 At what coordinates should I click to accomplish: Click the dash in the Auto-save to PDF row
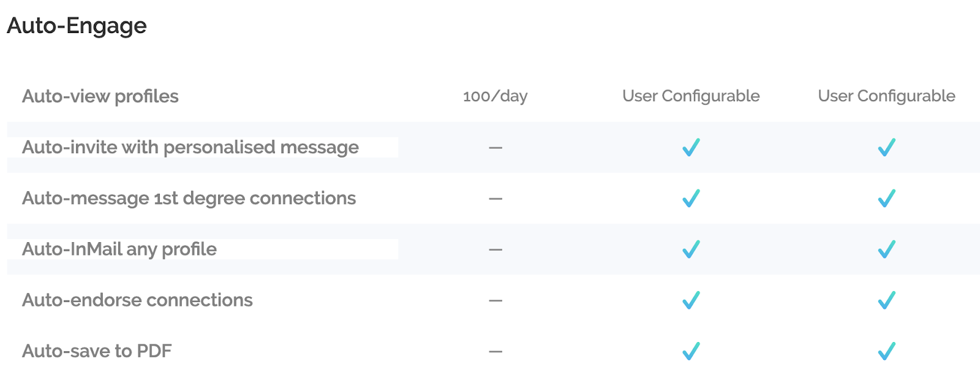(496, 351)
